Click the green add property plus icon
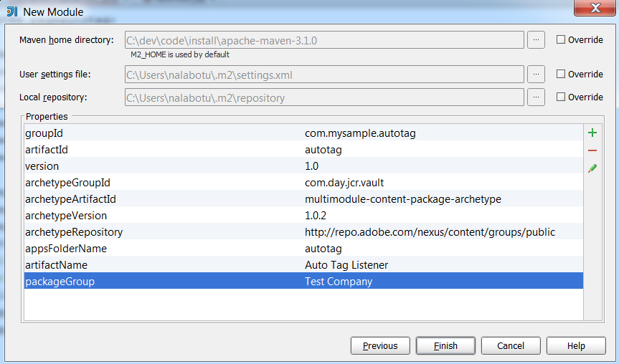The width and height of the screenshot is (619, 364). 592,133
